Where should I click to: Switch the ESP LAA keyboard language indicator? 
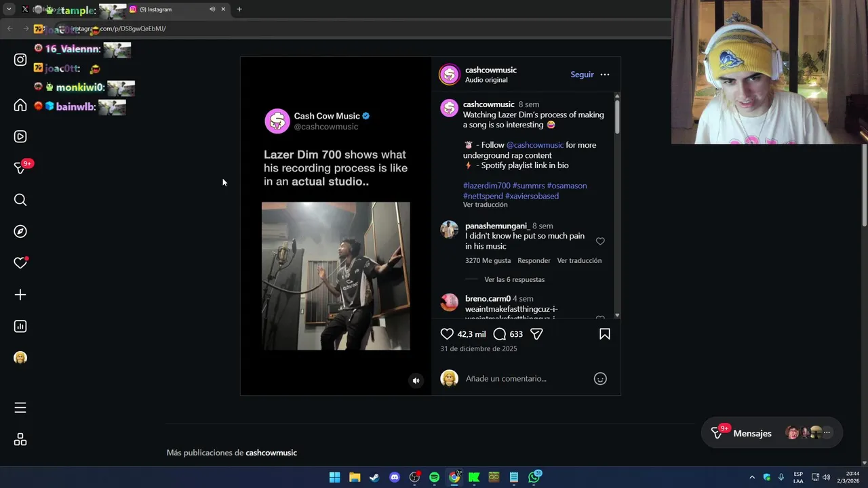tap(798, 477)
